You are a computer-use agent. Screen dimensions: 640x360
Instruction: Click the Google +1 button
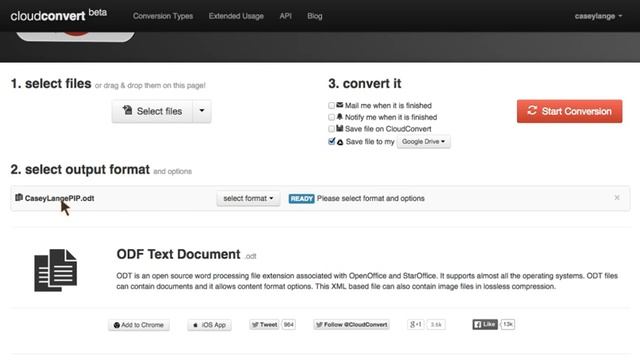416,324
